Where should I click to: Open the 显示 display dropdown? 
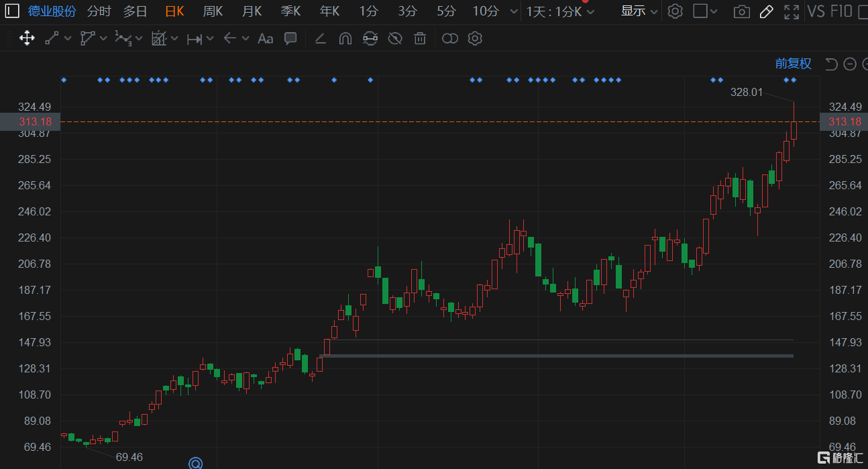pos(639,11)
